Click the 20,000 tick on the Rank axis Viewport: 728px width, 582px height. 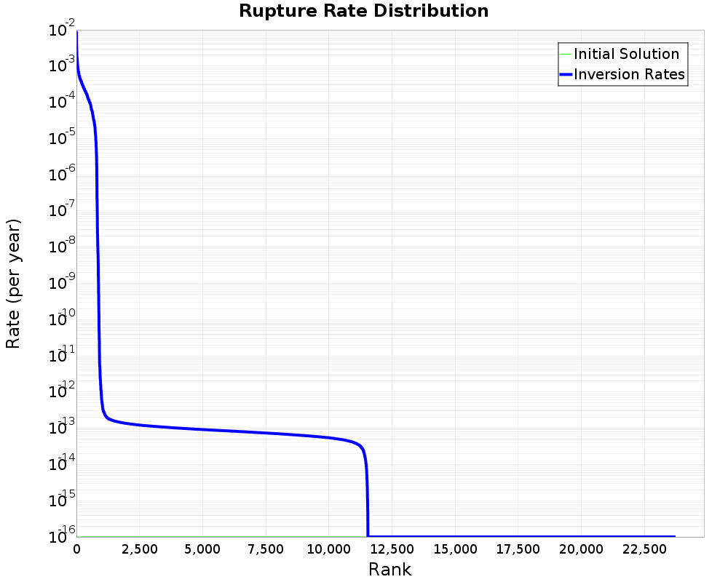581,549
